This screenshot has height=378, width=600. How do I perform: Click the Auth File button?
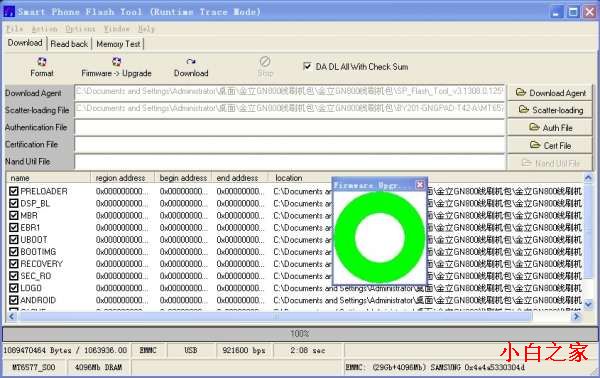(x=550, y=128)
